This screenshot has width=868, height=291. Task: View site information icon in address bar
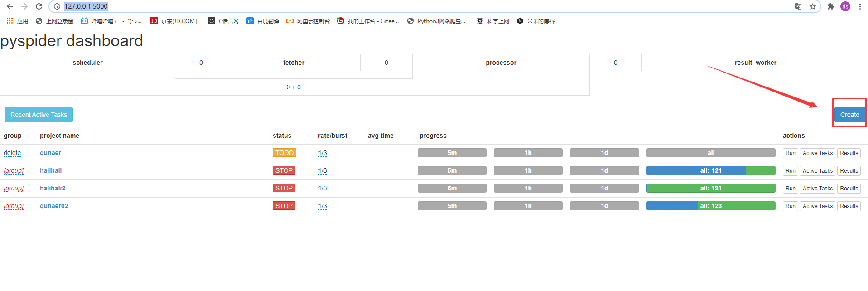[57, 6]
